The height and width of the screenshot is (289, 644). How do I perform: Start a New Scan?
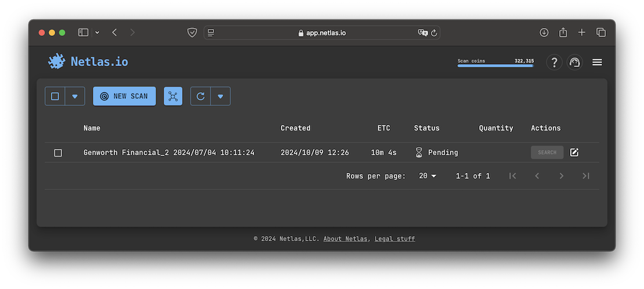[x=124, y=96]
